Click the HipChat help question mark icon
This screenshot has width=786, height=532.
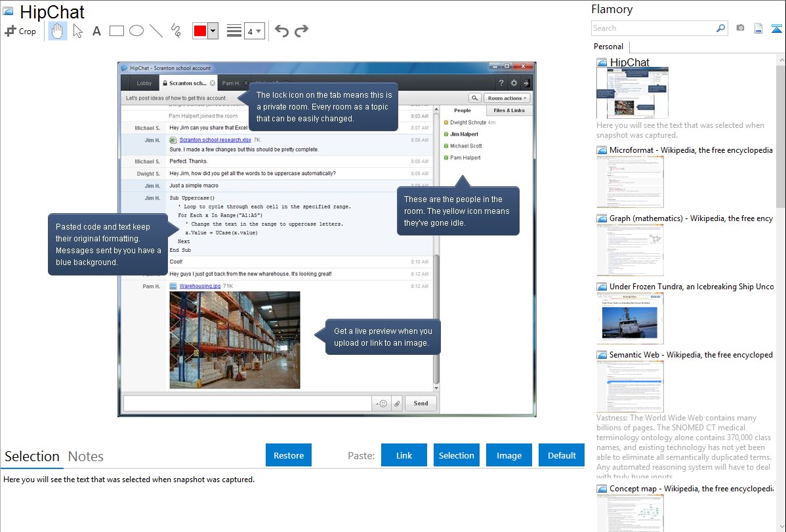(x=501, y=83)
